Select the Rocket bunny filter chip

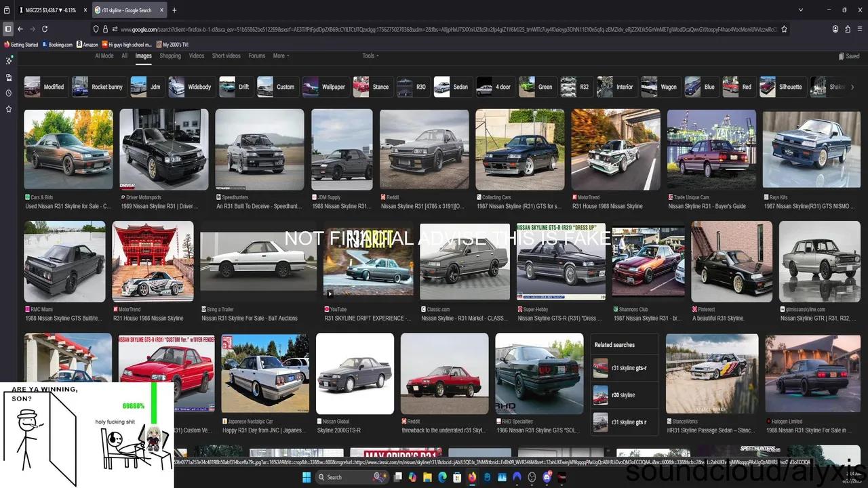[x=98, y=87]
